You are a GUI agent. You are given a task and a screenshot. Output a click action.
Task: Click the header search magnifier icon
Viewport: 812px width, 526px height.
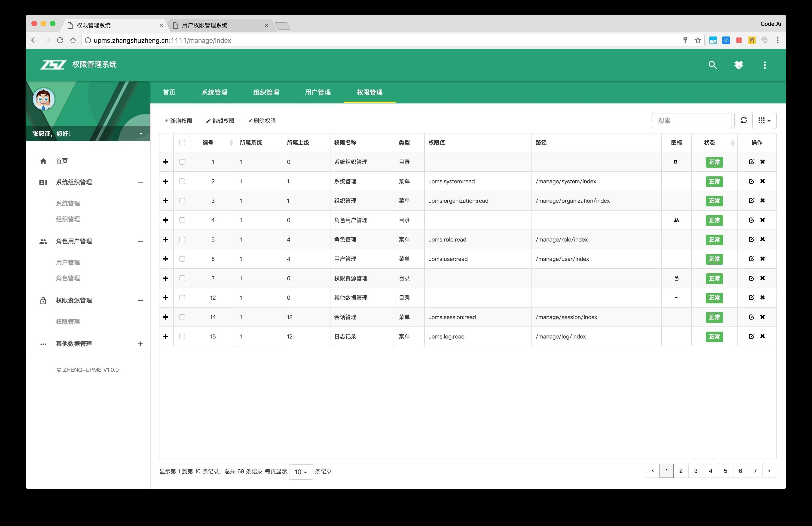712,65
